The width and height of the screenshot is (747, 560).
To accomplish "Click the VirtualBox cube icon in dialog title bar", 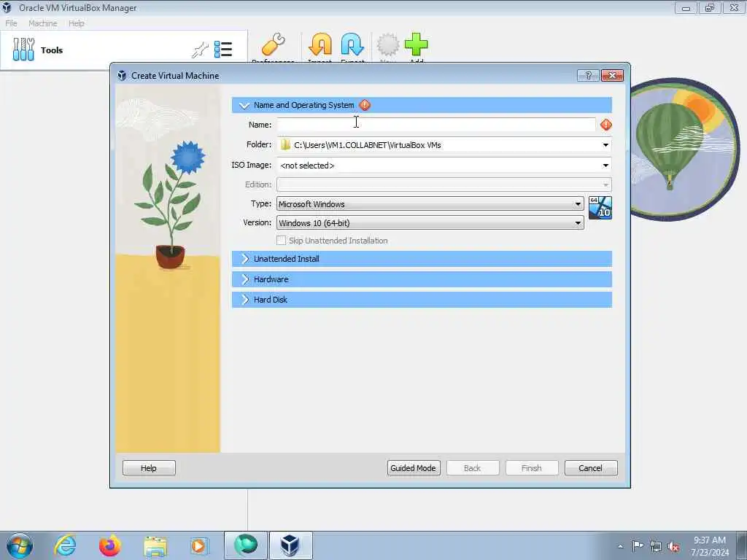I will [x=122, y=75].
